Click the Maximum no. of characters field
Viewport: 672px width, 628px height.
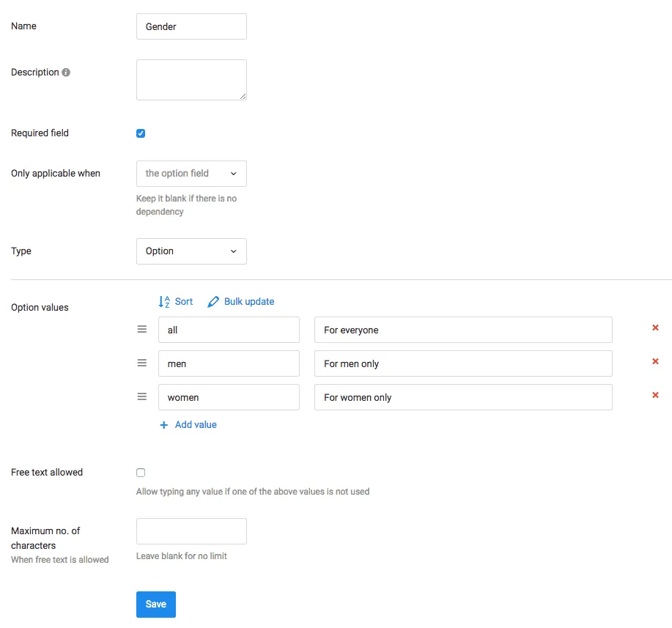(x=191, y=531)
